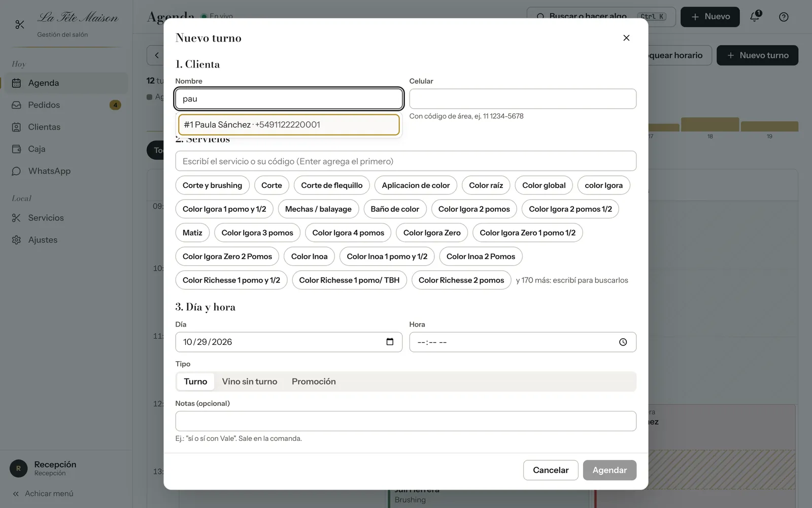Open the clock picker in Hora field

coord(623,342)
